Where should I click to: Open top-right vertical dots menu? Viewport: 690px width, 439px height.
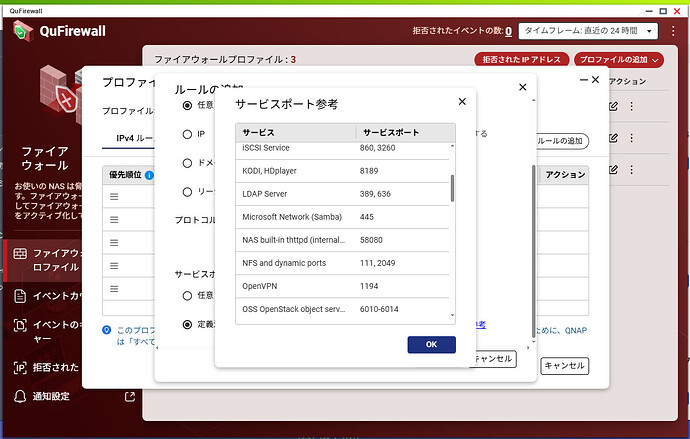[673, 31]
